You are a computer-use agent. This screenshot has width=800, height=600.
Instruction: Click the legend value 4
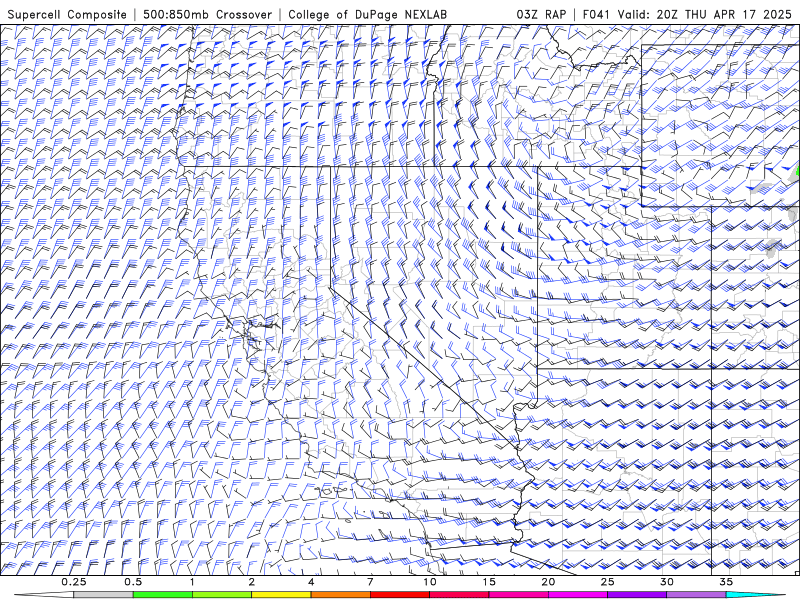coord(311,582)
